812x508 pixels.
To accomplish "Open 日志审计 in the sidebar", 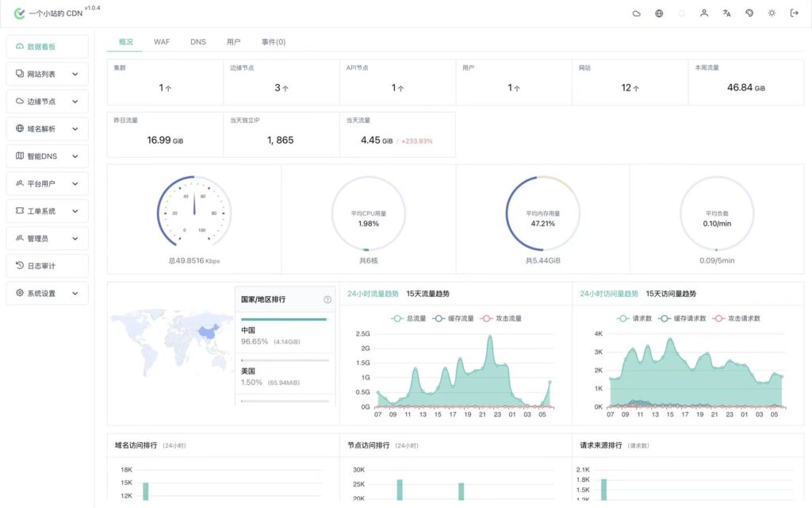I will point(47,266).
